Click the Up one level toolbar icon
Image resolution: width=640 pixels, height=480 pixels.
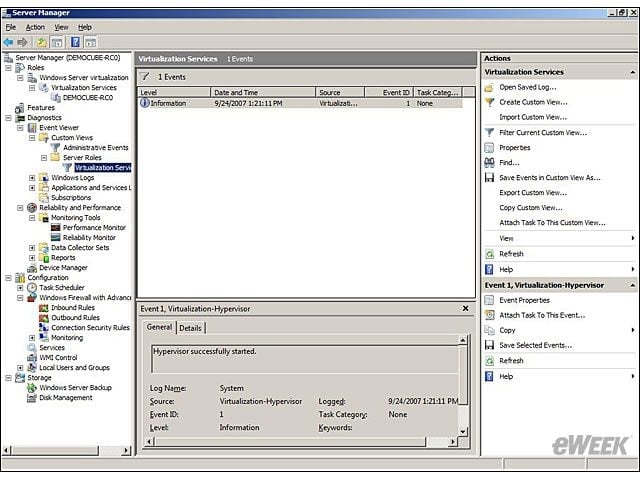click(42, 42)
